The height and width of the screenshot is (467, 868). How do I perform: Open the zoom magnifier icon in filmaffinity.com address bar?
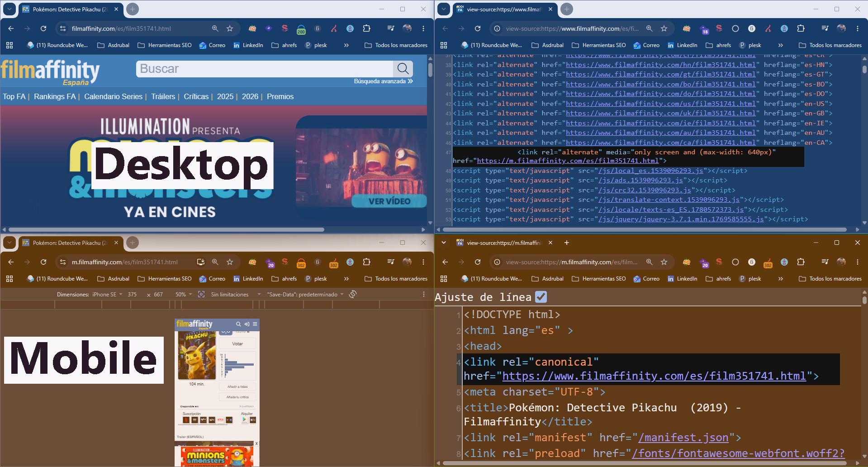pyautogui.click(x=215, y=29)
